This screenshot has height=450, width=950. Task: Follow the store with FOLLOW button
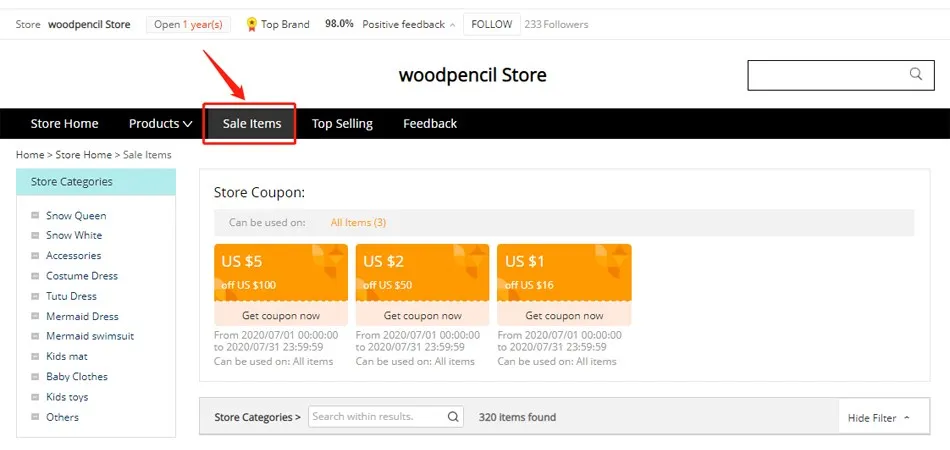coord(492,25)
